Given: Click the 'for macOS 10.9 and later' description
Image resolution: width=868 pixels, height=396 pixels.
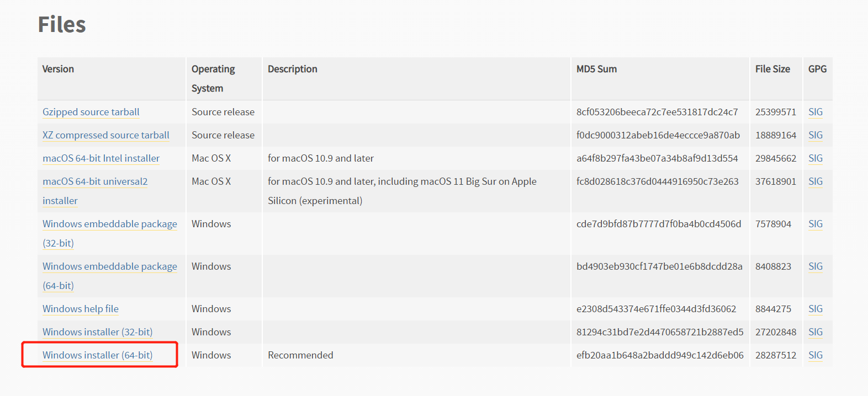Looking at the screenshot, I should click(x=321, y=158).
